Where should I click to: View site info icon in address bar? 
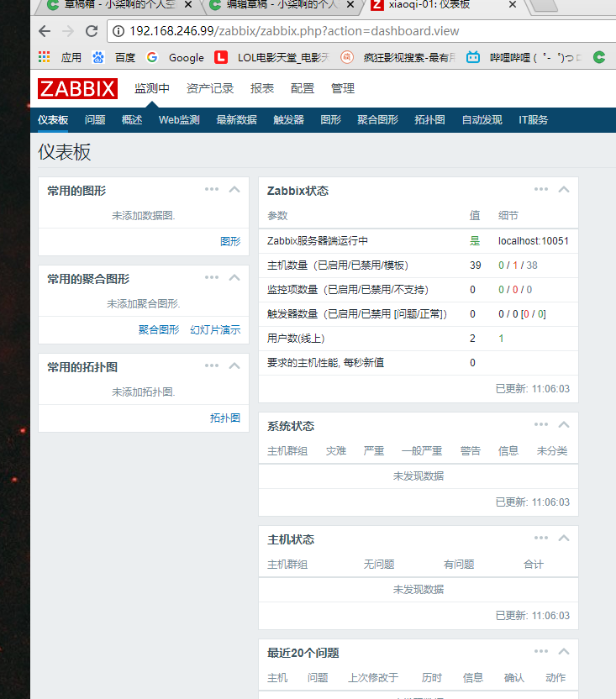pyautogui.click(x=118, y=31)
